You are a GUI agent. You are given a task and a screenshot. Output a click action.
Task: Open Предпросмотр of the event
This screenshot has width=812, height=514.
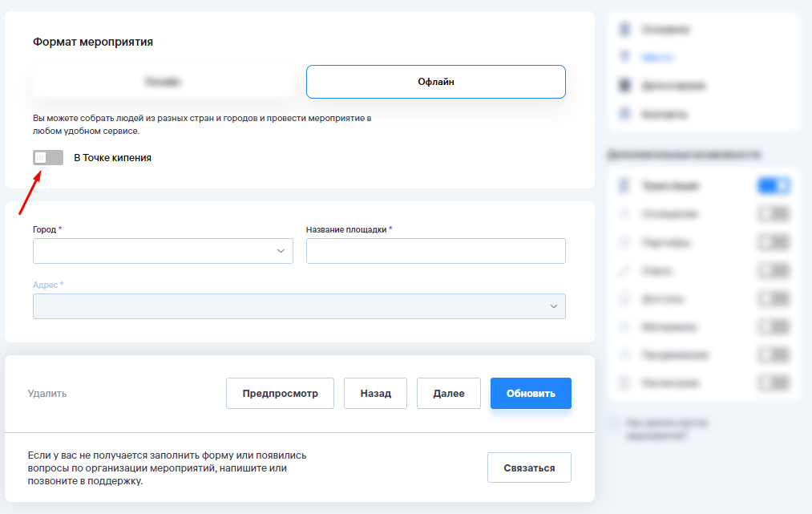tap(280, 394)
